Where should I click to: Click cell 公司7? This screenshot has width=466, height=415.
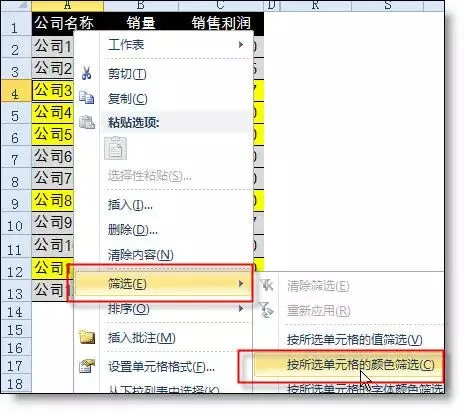pyautogui.click(x=53, y=178)
